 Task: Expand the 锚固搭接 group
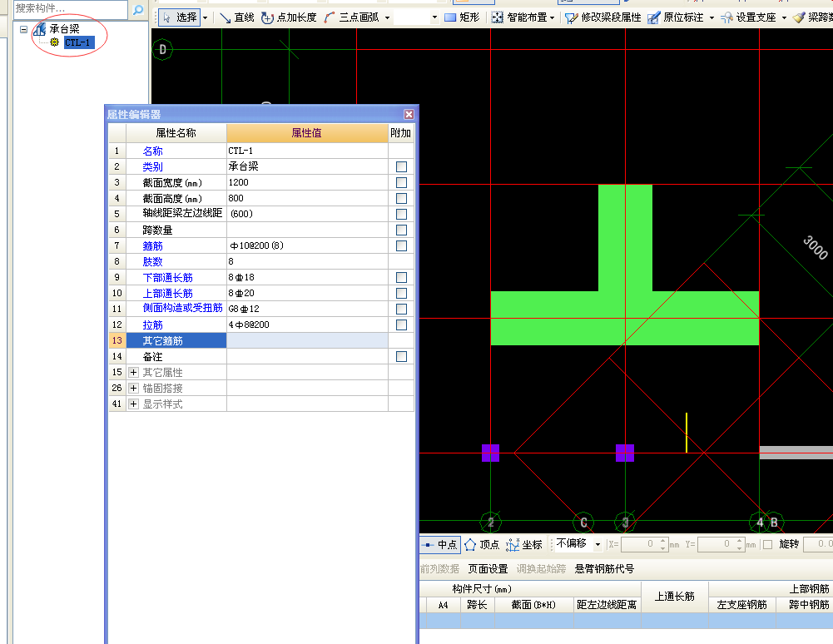pyautogui.click(x=134, y=389)
